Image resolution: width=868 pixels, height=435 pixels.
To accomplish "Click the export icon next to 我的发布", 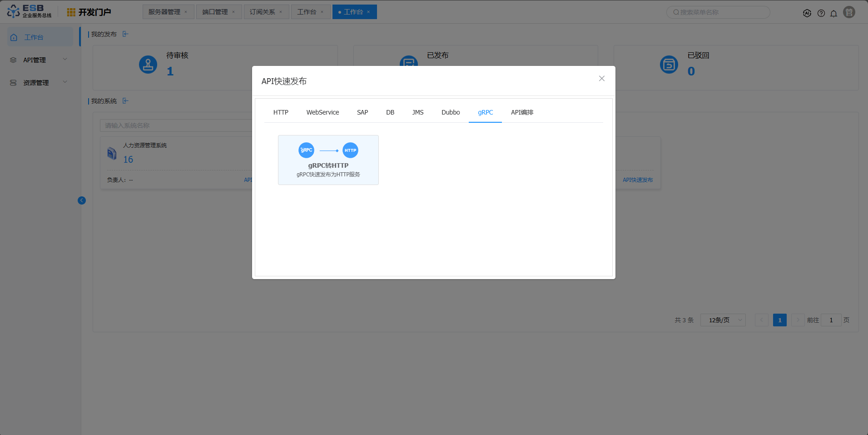I will pos(125,34).
